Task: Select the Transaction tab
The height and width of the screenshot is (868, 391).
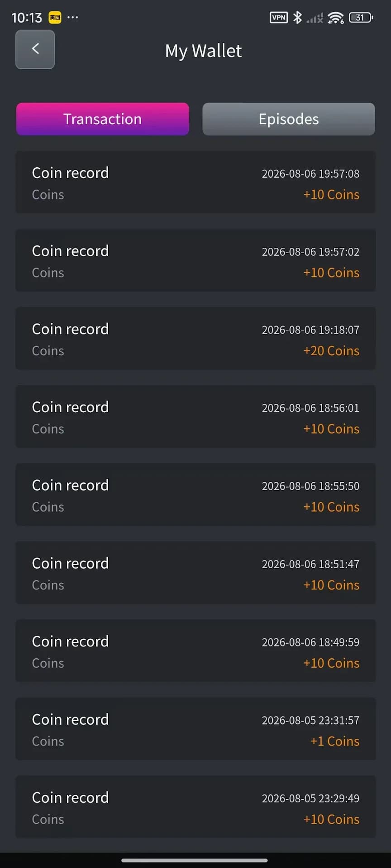Action: pos(103,119)
